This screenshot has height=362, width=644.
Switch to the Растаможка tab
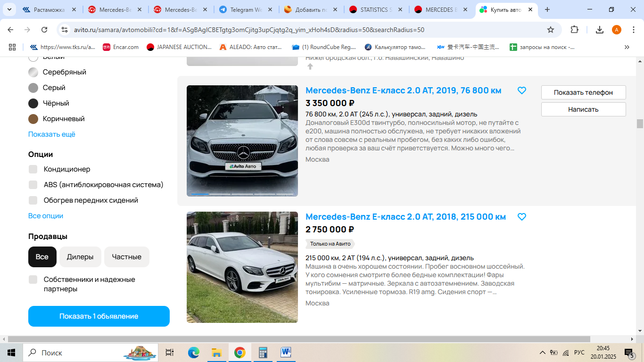pyautogui.click(x=50, y=9)
